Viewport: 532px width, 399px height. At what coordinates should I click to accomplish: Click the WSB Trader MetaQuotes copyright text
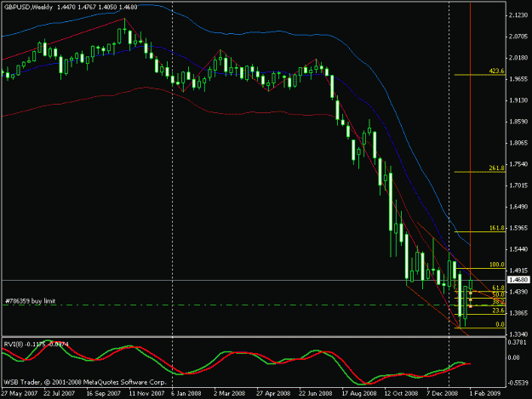(x=85, y=382)
